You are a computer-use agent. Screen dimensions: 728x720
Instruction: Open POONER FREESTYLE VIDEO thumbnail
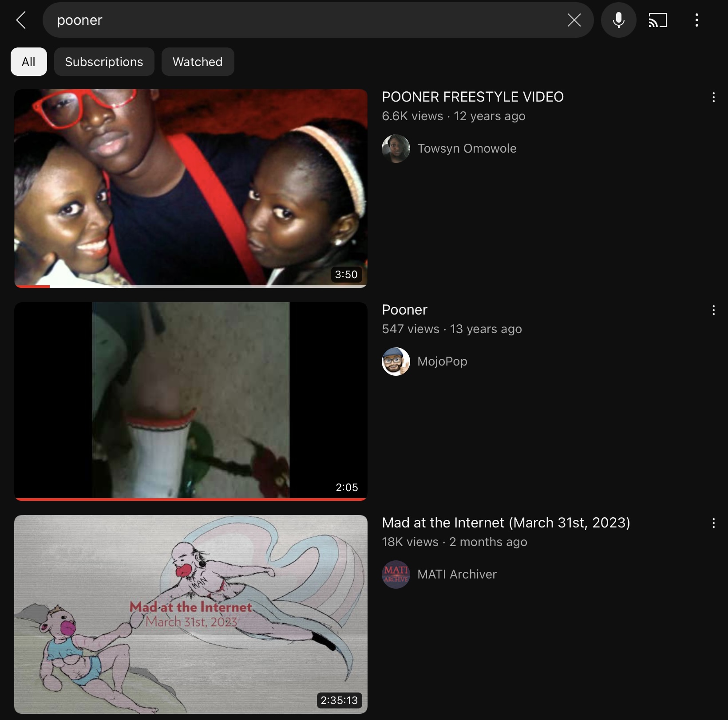(191, 188)
